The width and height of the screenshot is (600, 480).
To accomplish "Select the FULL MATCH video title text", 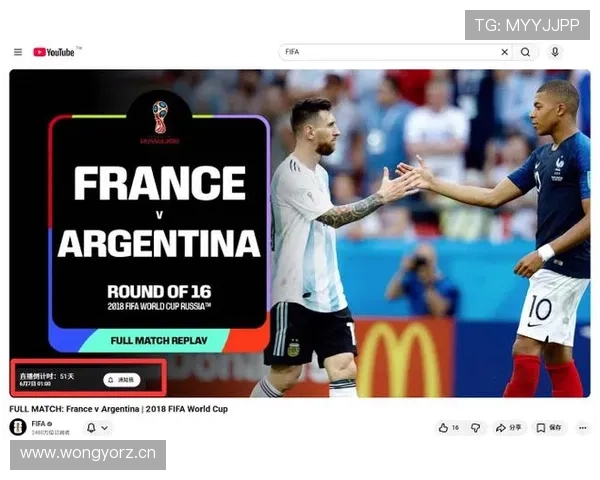I will point(119,409).
